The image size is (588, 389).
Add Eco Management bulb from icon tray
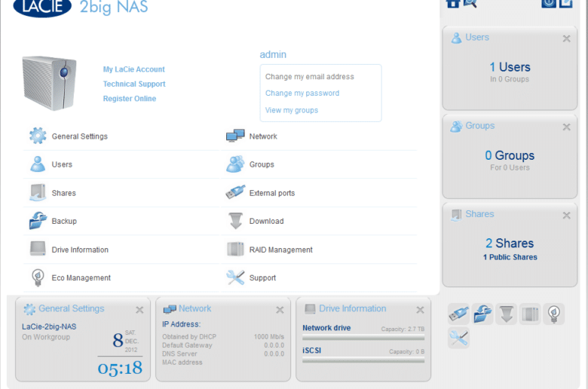pyautogui.click(x=554, y=314)
